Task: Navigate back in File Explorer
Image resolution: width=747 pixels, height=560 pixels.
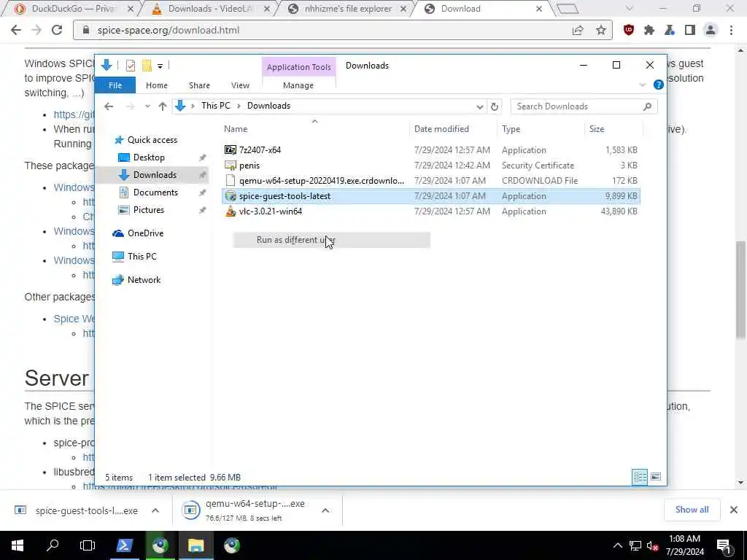Action: tap(109, 106)
